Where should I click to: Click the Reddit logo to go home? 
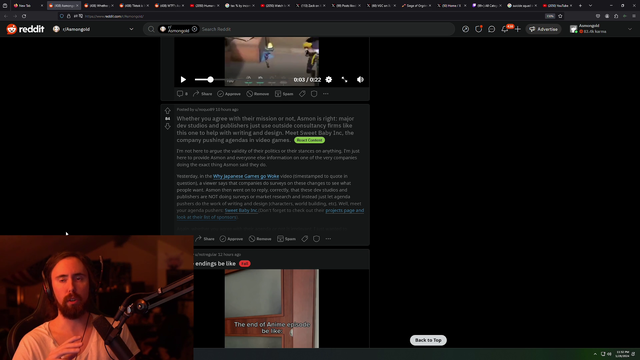click(x=25, y=29)
